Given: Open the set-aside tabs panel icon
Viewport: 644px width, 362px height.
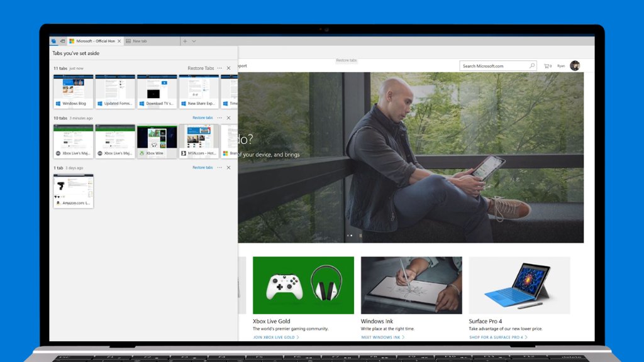Looking at the screenshot, I should pos(54,41).
